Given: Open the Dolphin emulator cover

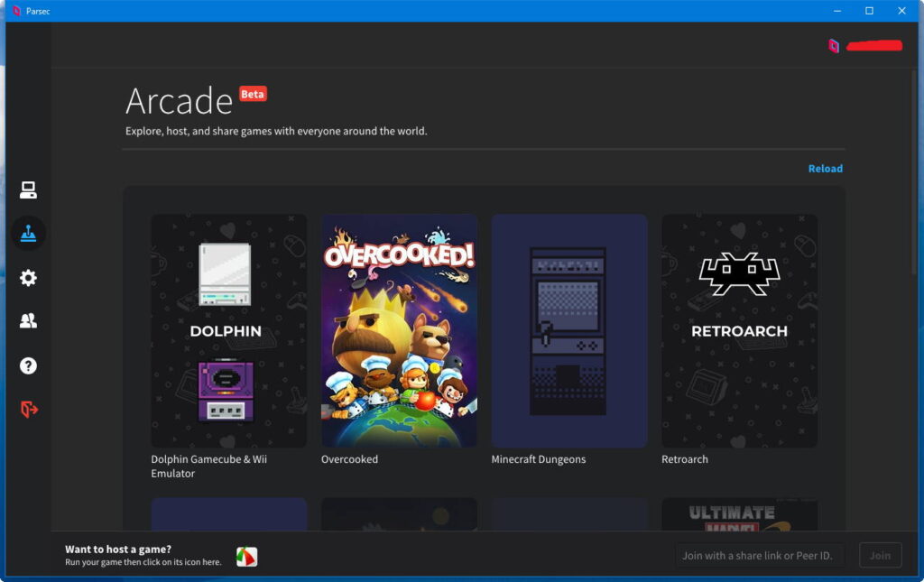Looking at the screenshot, I should 228,330.
